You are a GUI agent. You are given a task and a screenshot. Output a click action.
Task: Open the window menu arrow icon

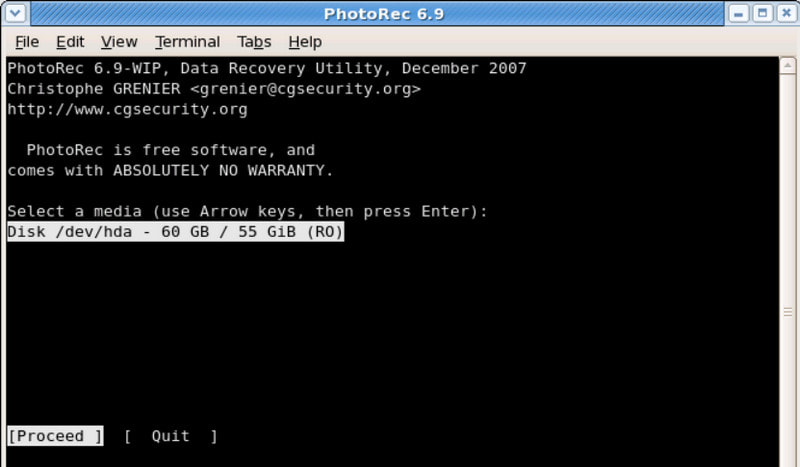(x=15, y=13)
